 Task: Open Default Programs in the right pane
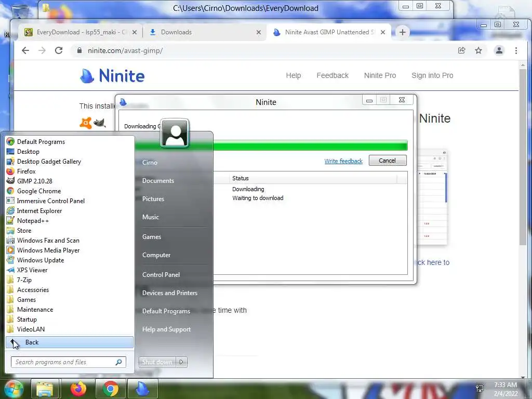click(166, 311)
